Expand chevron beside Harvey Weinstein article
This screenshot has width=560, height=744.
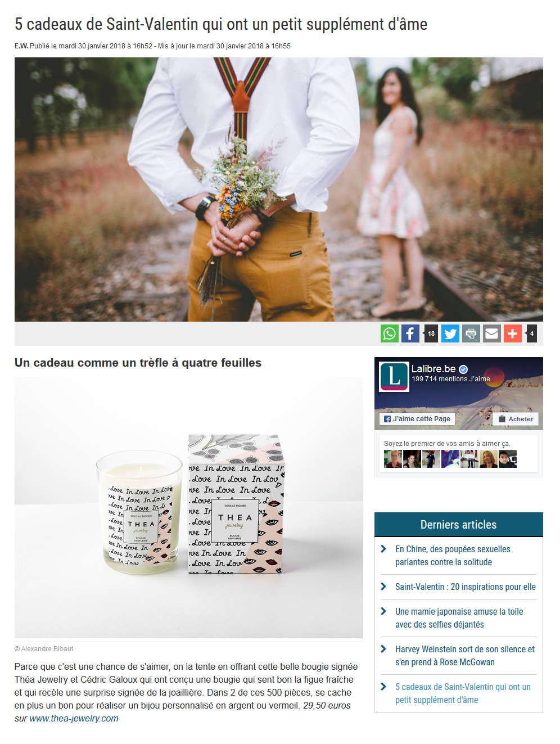point(383,649)
